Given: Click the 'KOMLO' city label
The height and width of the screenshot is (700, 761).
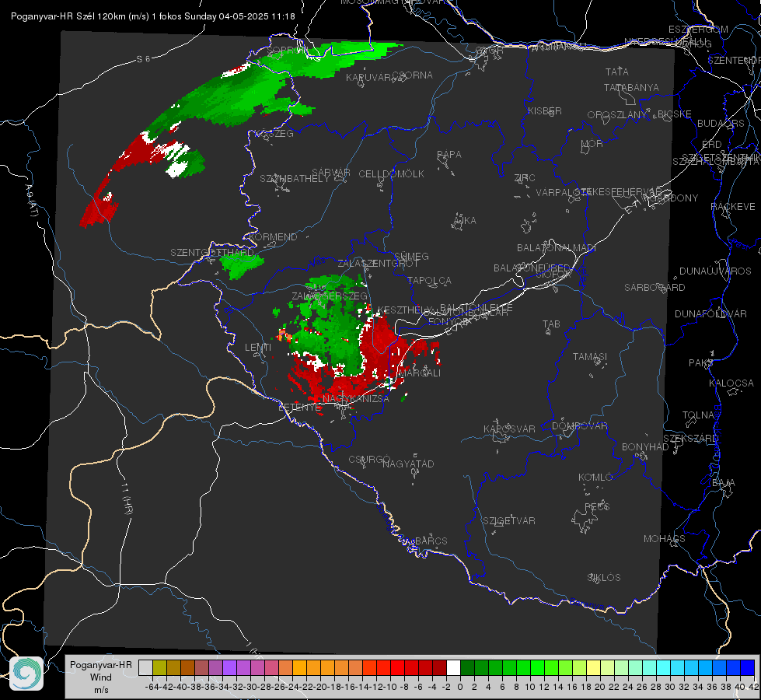Looking at the screenshot, I should click(595, 478).
